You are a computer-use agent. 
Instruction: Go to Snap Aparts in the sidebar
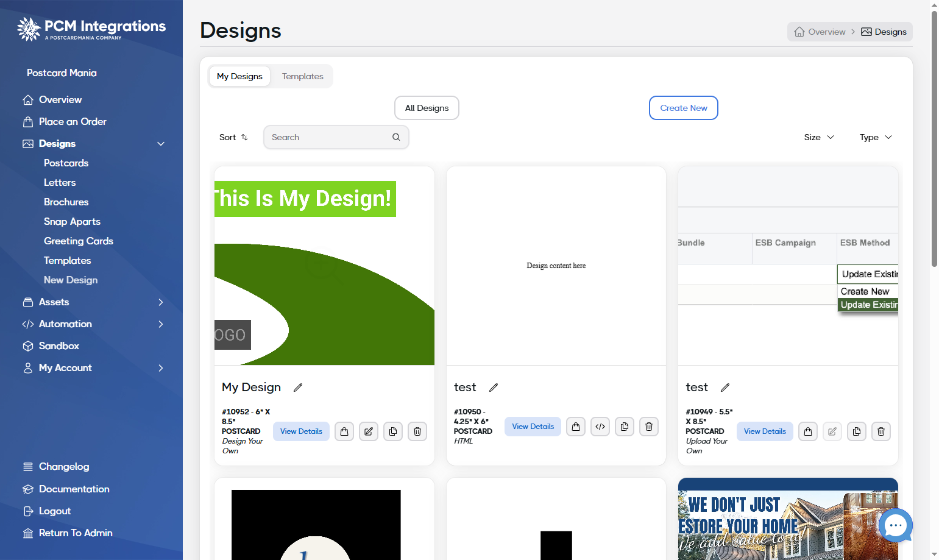[x=72, y=222]
